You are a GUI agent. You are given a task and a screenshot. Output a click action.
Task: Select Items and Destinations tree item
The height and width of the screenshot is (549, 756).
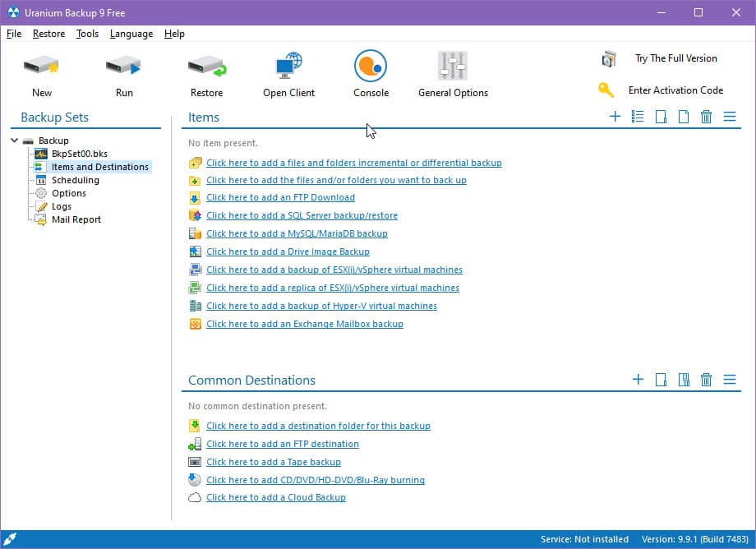coord(99,167)
